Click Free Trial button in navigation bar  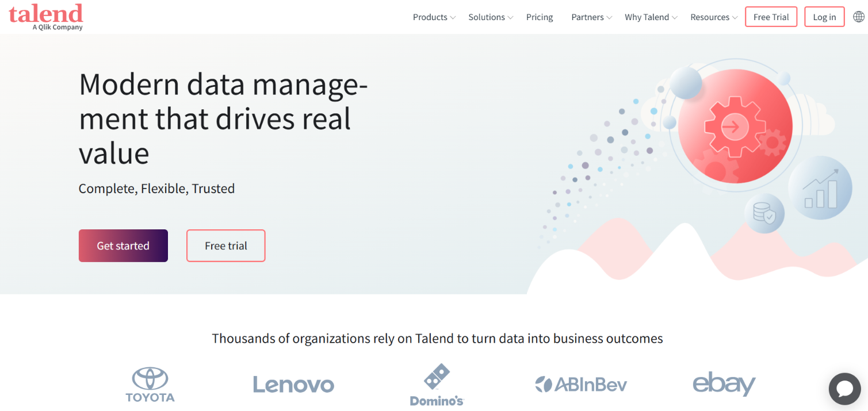pyautogui.click(x=771, y=17)
